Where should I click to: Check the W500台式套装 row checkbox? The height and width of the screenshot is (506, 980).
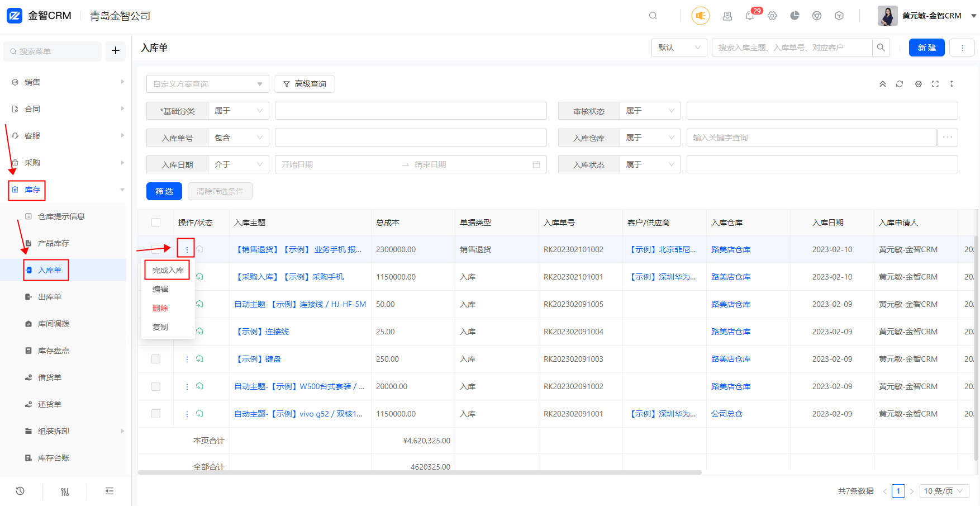(156, 386)
